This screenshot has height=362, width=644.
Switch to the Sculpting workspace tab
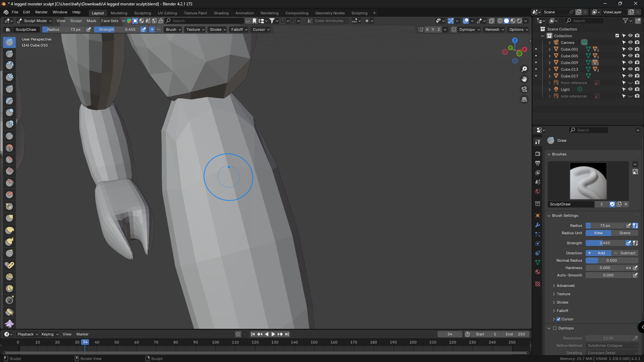[x=143, y=13]
